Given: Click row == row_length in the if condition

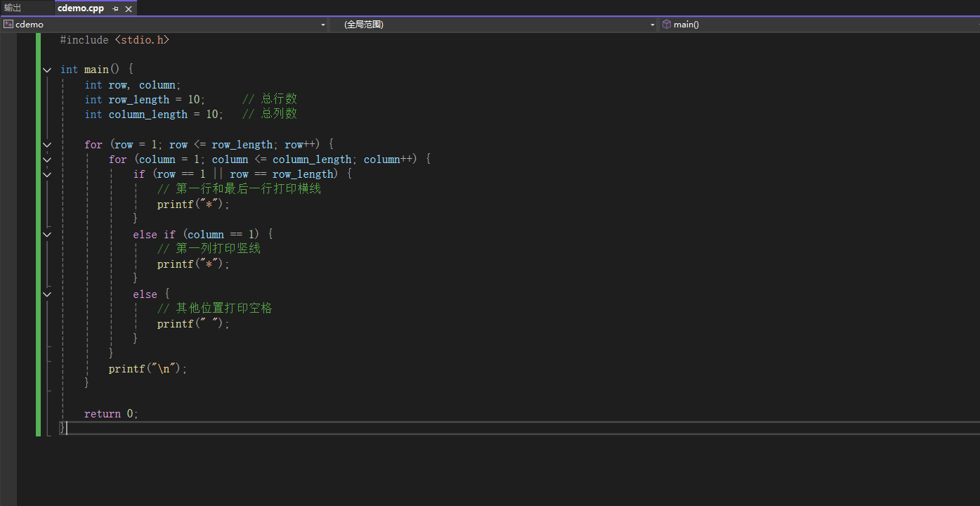Looking at the screenshot, I should tap(282, 174).
